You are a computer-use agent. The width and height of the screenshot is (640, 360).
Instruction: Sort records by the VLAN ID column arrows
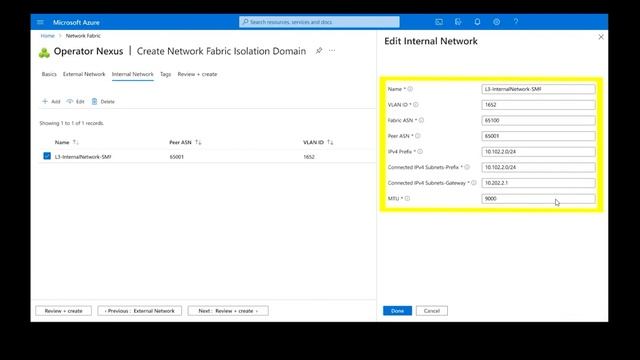tap(330, 142)
